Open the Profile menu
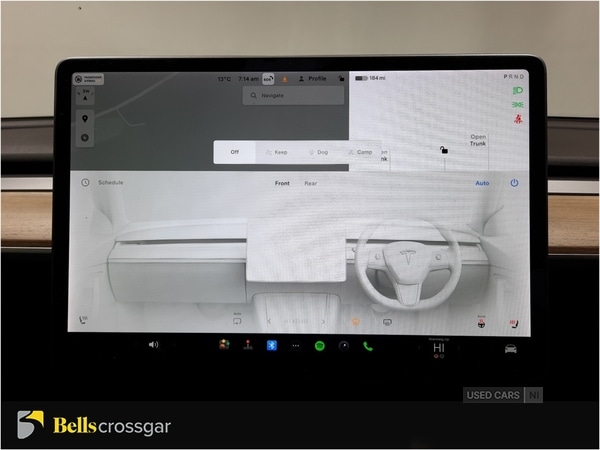Viewport: 600px width, 450px height. pos(312,78)
